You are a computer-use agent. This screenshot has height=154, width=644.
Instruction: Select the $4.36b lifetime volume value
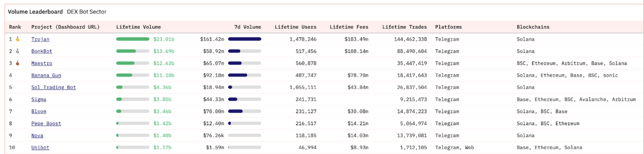[162, 87]
